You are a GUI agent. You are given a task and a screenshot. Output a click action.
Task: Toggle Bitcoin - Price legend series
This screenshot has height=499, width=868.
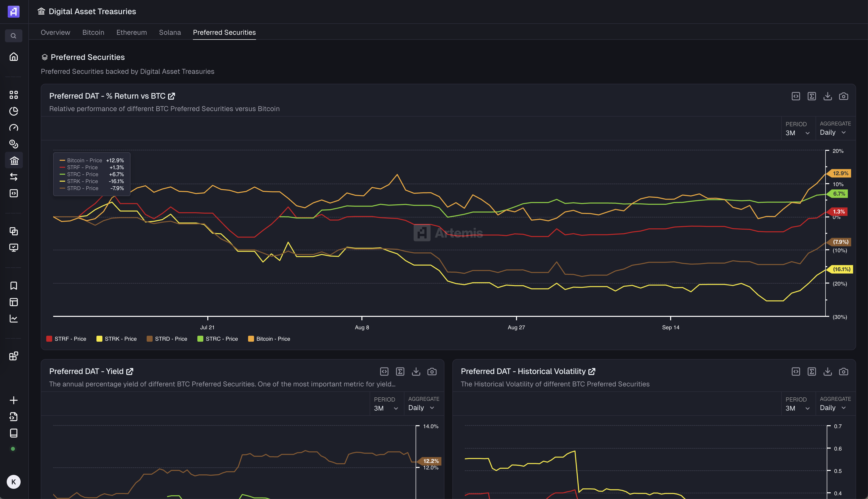point(269,339)
